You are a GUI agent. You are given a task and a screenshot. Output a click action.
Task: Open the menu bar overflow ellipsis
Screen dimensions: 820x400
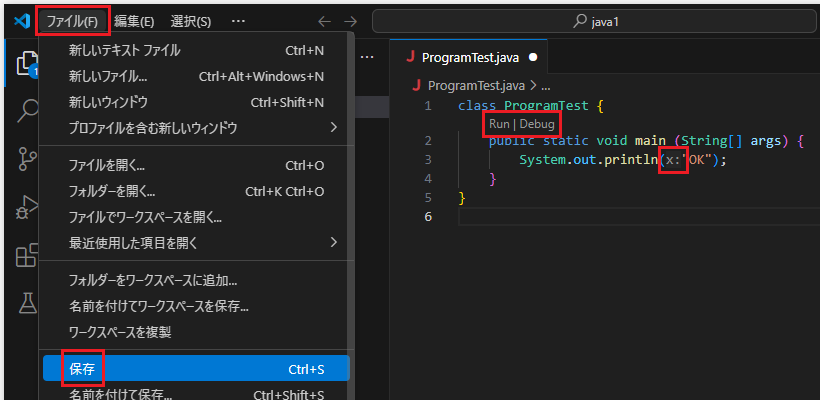238,21
